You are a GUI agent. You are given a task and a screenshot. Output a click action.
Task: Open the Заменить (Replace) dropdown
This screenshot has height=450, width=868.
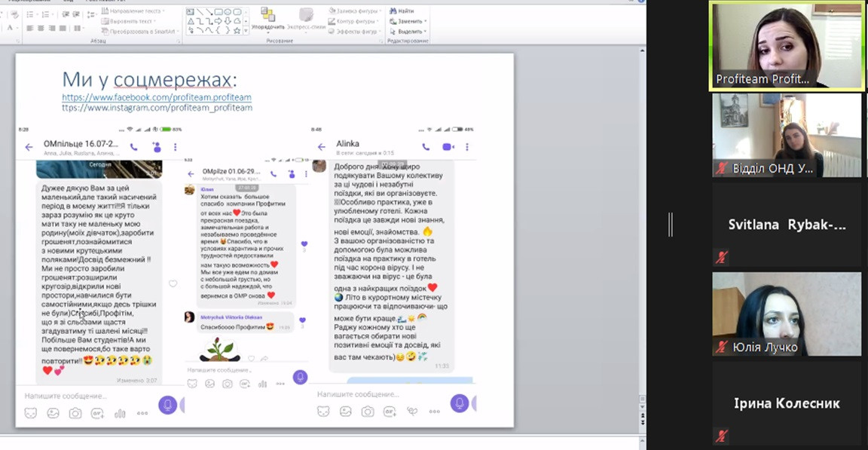pos(408,21)
